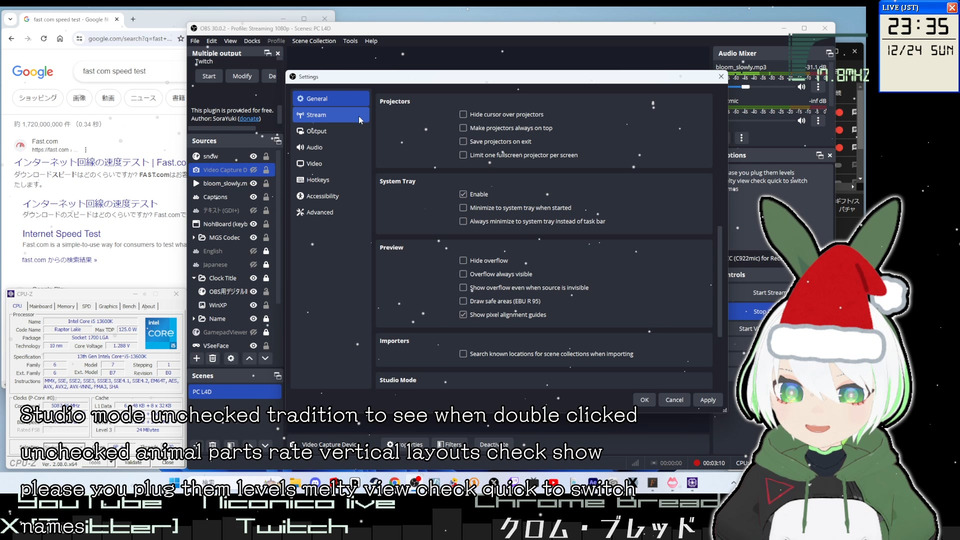Toggle visibility of Video Capture Device source
Image resolution: width=960 pixels, height=540 pixels.
pyautogui.click(x=253, y=170)
